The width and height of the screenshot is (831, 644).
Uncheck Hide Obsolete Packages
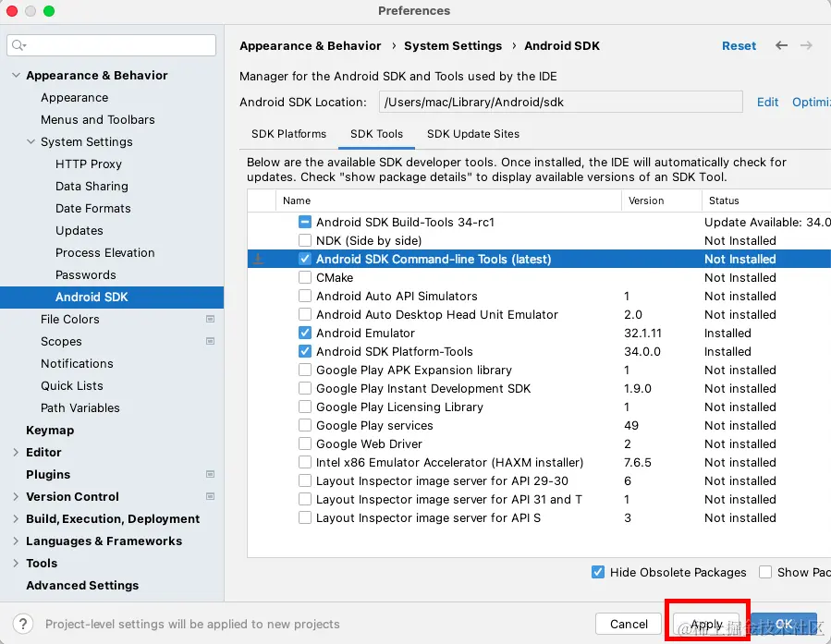(x=598, y=572)
